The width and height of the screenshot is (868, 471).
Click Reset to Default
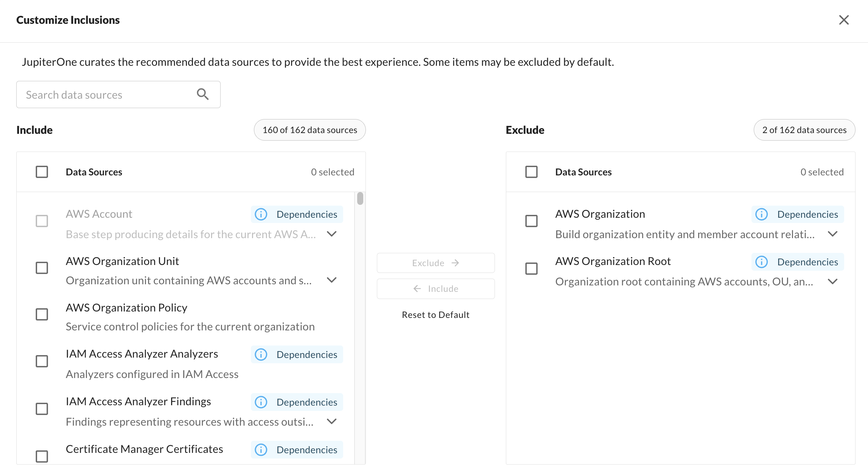pyautogui.click(x=436, y=315)
